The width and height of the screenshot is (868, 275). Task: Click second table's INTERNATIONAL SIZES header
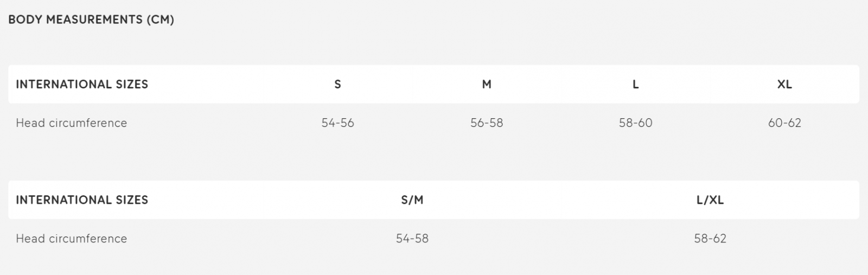point(82,200)
